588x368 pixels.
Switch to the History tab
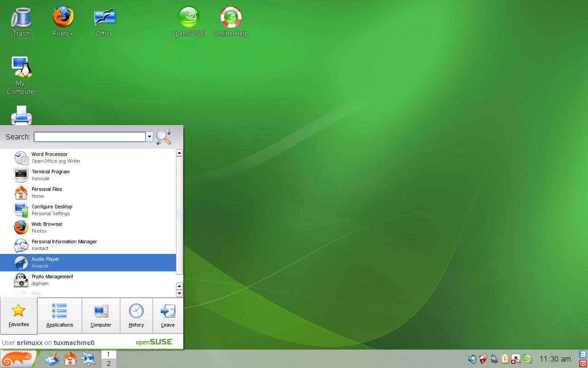pos(136,316)
